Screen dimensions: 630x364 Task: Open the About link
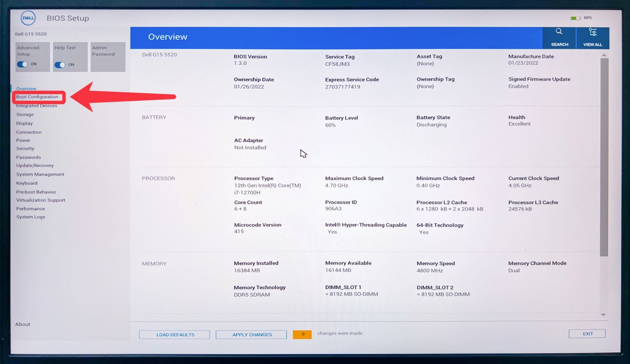click(x=23, y=324)
